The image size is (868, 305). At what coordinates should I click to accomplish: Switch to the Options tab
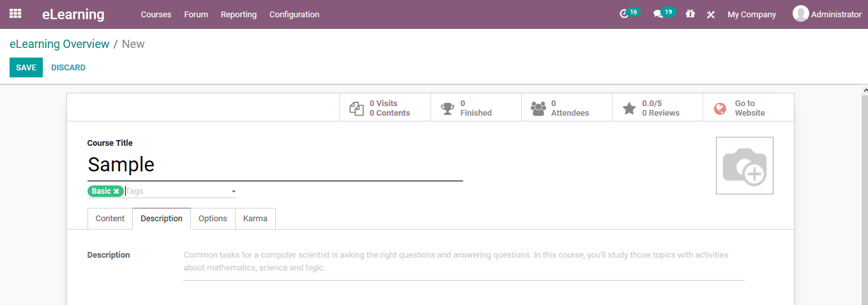click(213, 219)
